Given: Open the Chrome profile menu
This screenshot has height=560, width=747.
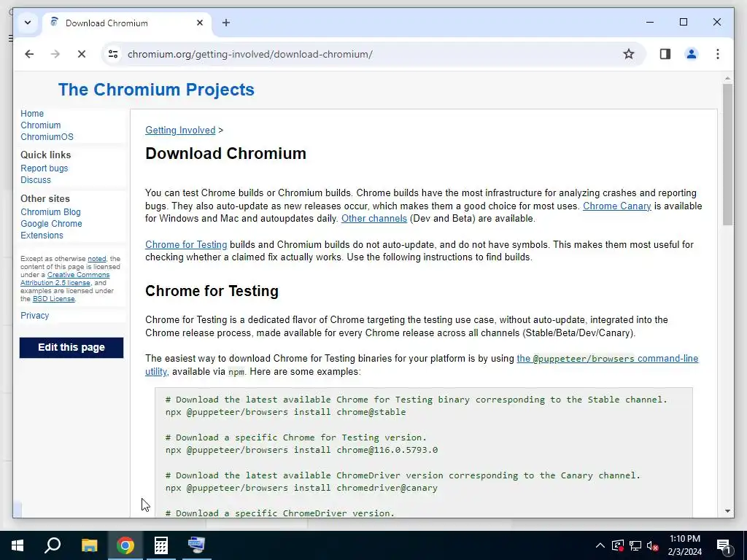Looking at the screenshot, I should point(692,54).
